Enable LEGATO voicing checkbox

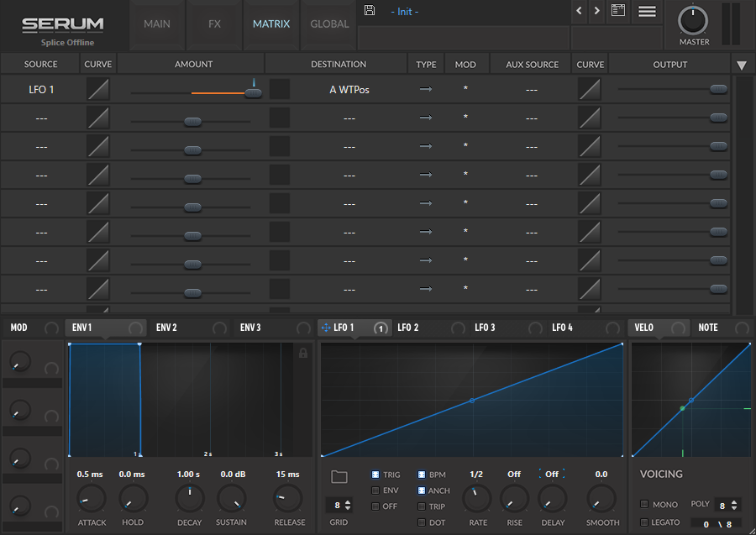tap(644, 522)
